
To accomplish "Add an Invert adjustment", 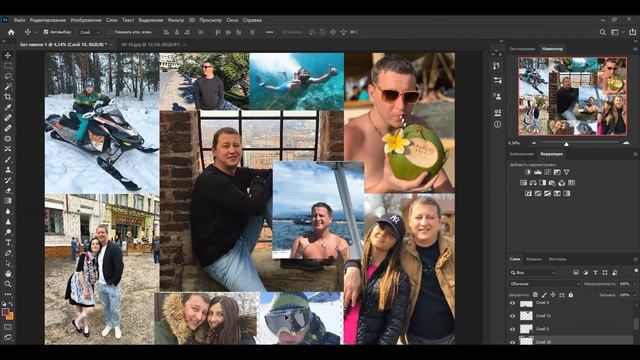I will click(528, 193).
